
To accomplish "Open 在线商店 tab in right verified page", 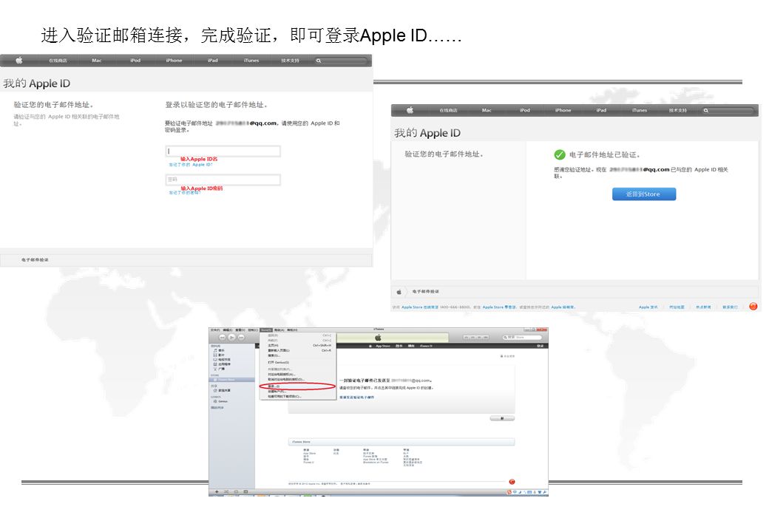I will tap(448, 110).
